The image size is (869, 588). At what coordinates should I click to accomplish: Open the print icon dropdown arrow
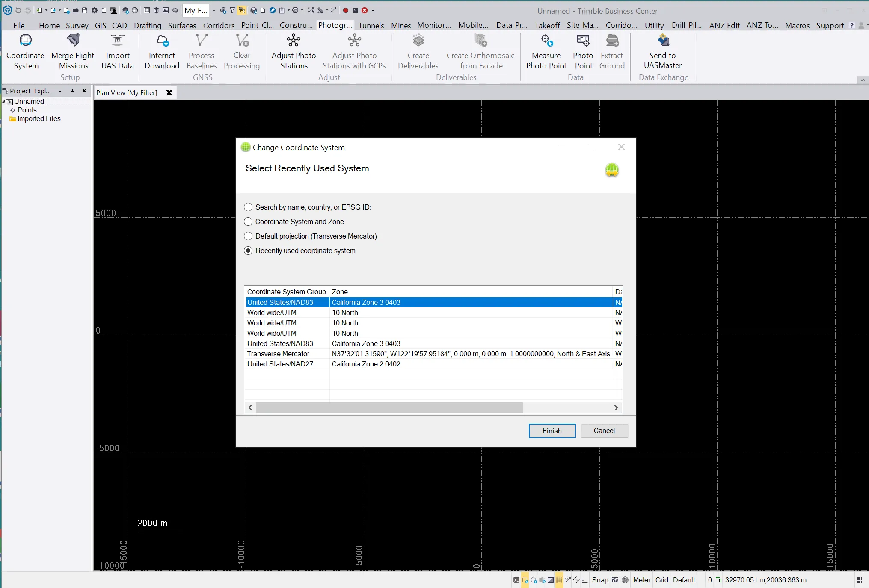click(302, 10)
